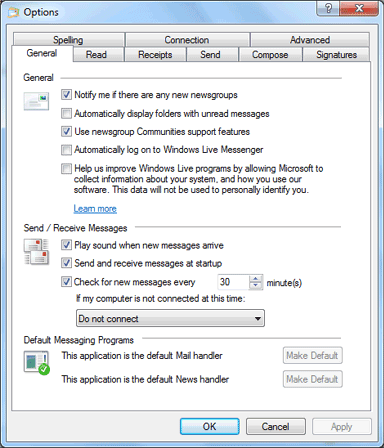Open the Do not connect dropdown
384x448 pixels.
[x=170, y=318]
